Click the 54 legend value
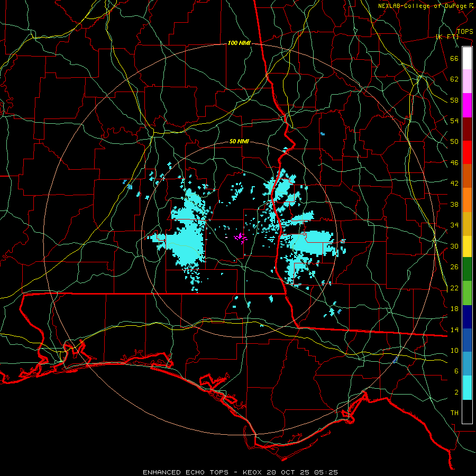Screen dimensions: 476x476 coord(454,121)
